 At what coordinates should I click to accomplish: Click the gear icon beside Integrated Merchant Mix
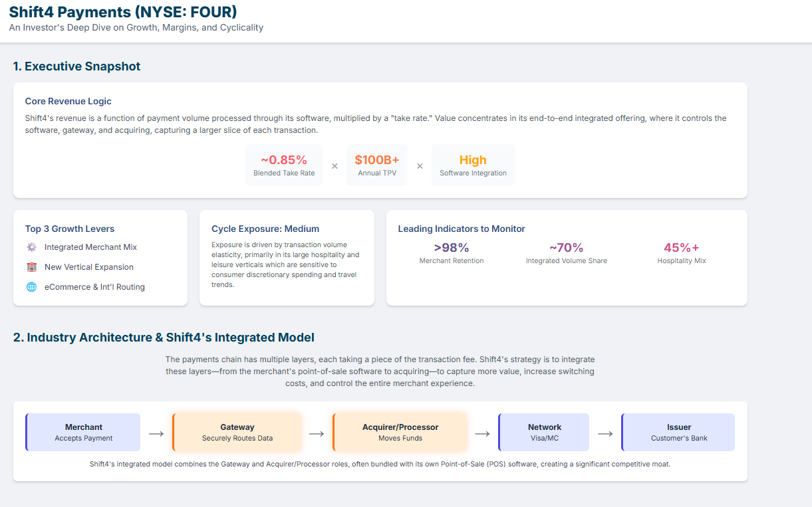[x=31, y=247]
